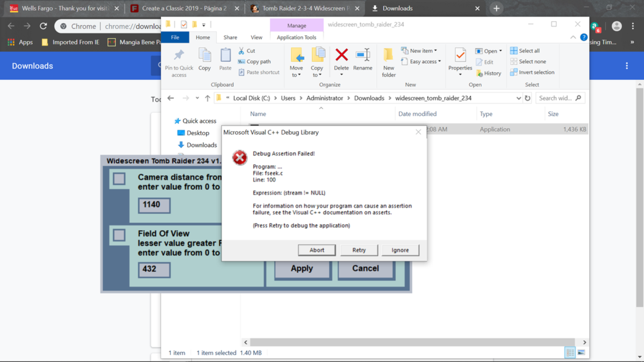Expand the Move to dropdown
644x362 pixels.
coord(296,75)
